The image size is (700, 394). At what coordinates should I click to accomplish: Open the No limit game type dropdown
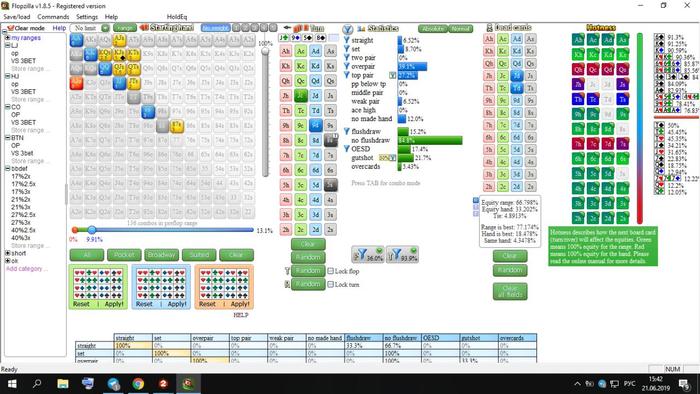pos(105,28)
